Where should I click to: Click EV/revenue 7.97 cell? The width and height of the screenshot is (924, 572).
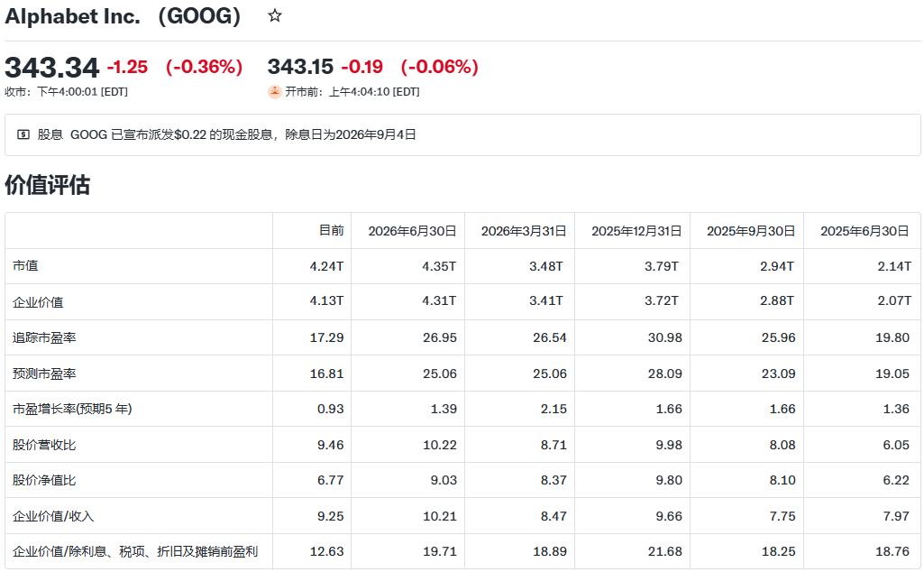pos(896,517)
